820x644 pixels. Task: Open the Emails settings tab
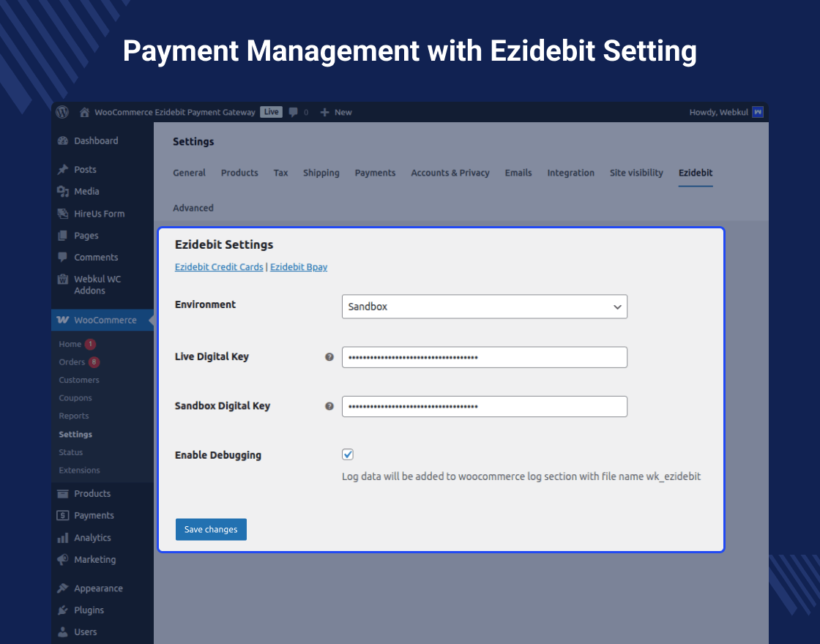tap(518, 173)
